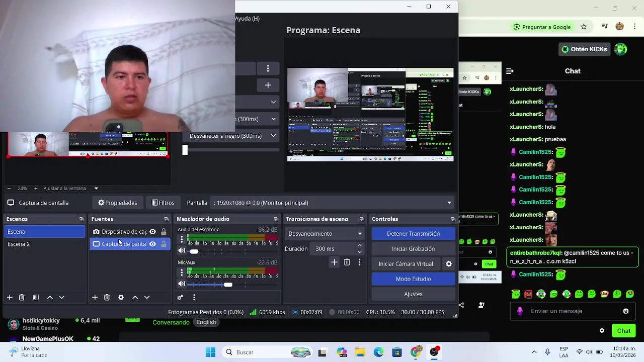The width and height of the screenshot is (644, 362).
Task: Open transition three-dot properties menu
Action: pyautogui.click(x=359, y=262)
